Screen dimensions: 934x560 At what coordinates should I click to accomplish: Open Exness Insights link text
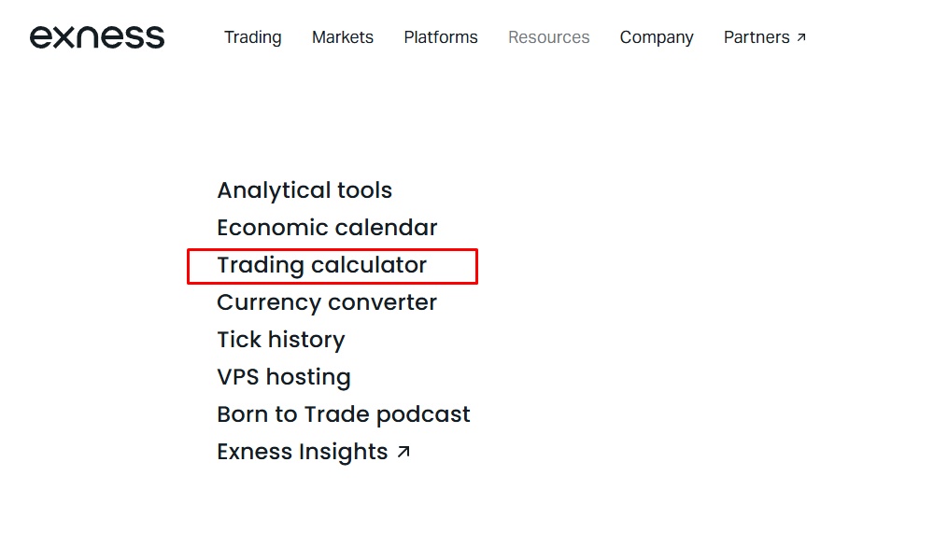tap(302, 452)
